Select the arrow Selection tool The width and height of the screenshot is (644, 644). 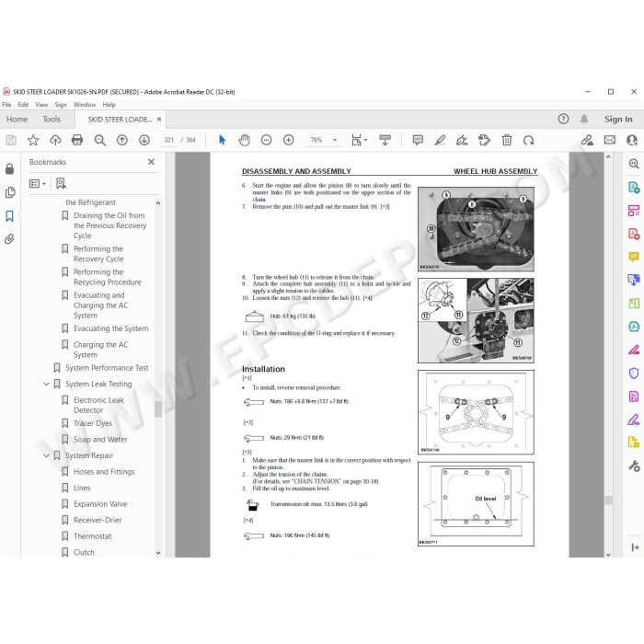click(223, 140)
